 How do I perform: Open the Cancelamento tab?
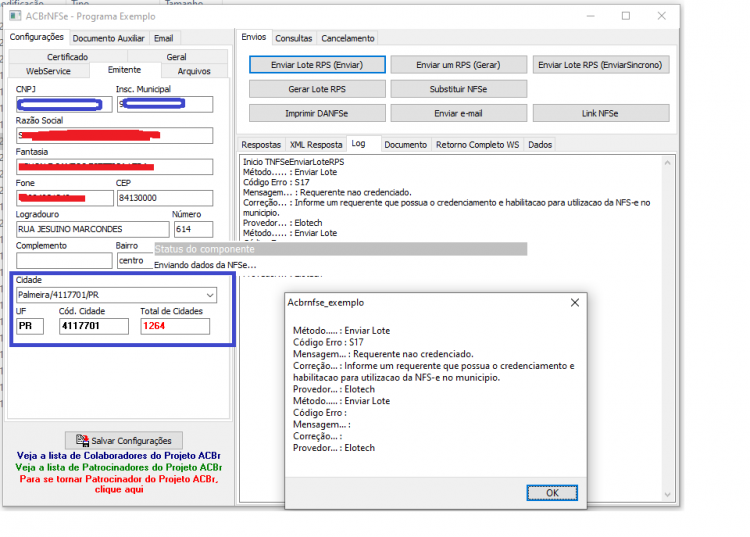coord(348,38)
